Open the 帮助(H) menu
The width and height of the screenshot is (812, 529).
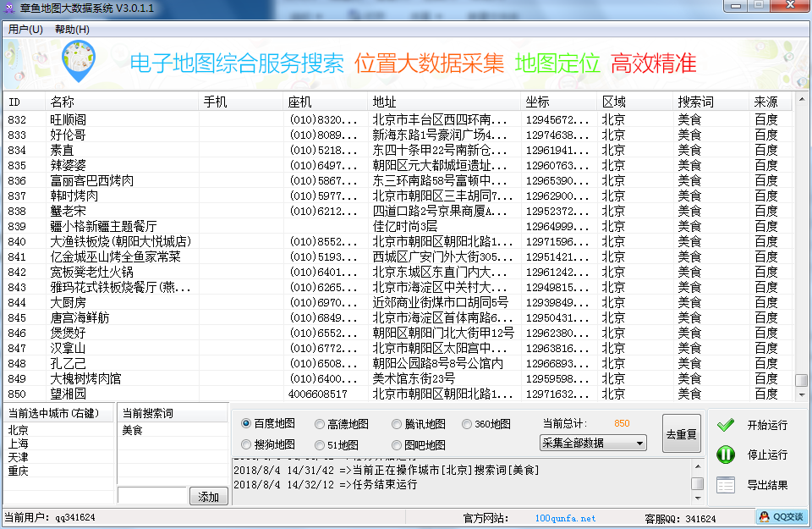point(72,29)
